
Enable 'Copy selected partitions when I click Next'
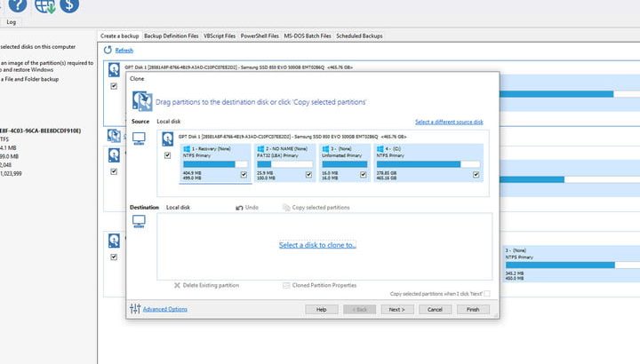[486, 294]
